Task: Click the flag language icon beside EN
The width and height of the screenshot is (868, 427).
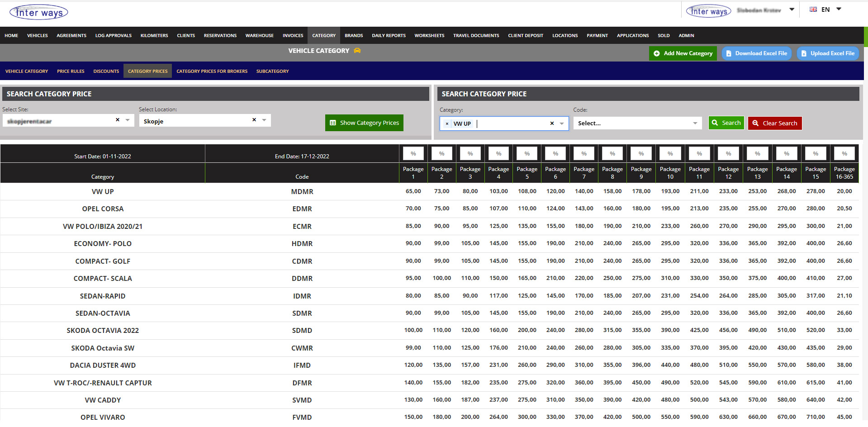Action: (813, 9)
